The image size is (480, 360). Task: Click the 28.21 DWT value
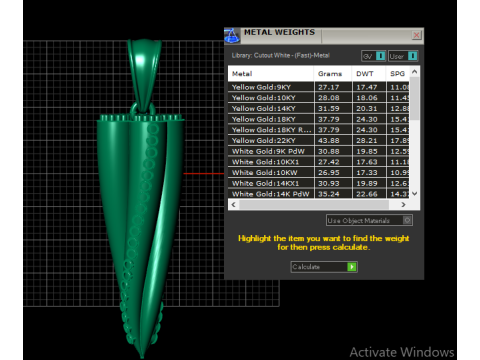pyautogui.click(x=367, y=141)
